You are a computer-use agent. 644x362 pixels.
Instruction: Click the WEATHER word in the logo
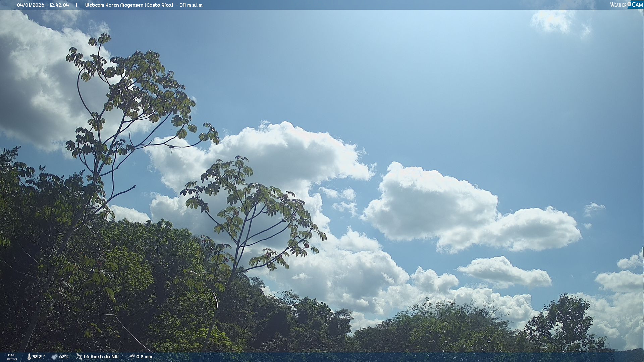click(618, 5)
